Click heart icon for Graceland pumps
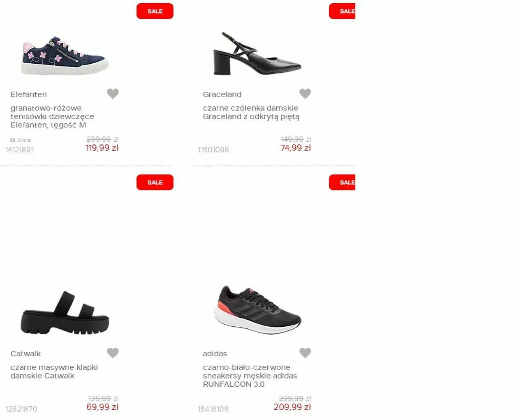This screenshot has height=420, width=514. point(305,94)
